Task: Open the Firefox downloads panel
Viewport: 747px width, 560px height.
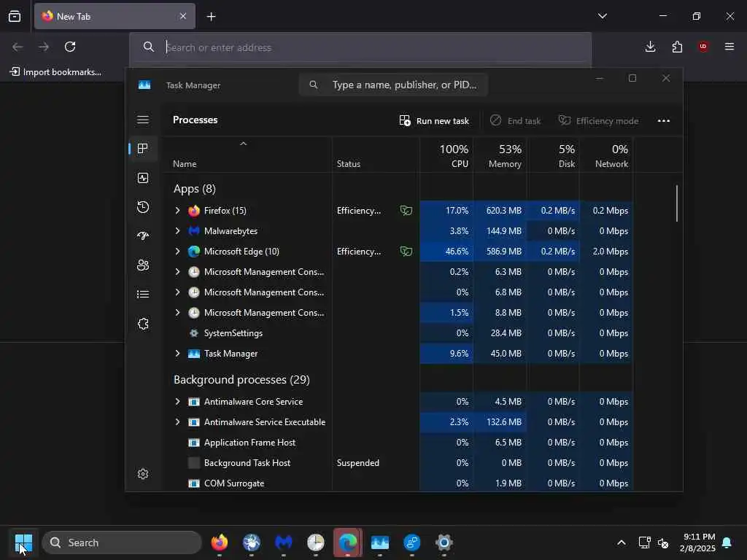Action: pyautogui.click(x=650, y=47)
